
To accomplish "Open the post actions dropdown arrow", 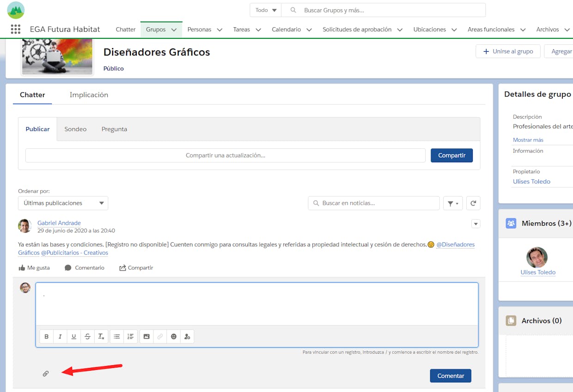I will (x=475, y=224).
